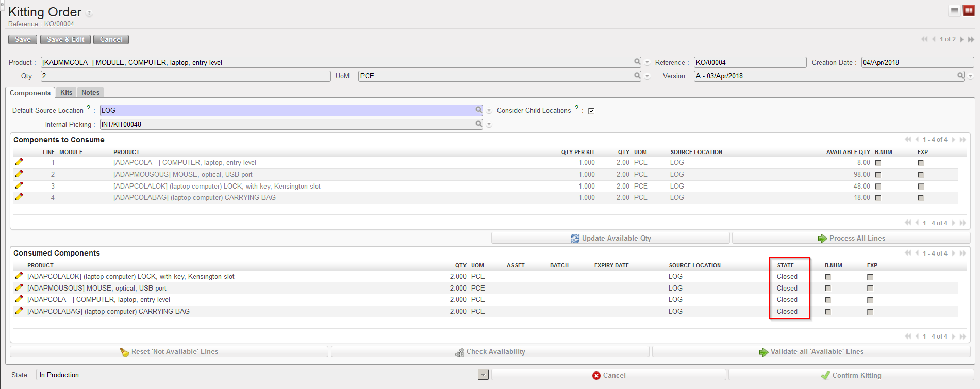Expand dropdown arrow beside Version field
The height and width of the screenshot is (389, 980).
click(970, 76)
